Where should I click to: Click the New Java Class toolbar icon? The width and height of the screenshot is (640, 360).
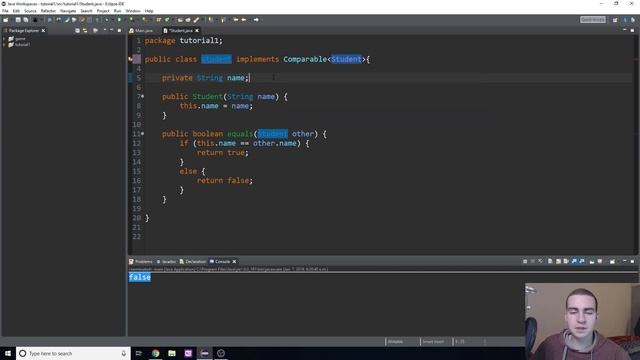point(167,20)
